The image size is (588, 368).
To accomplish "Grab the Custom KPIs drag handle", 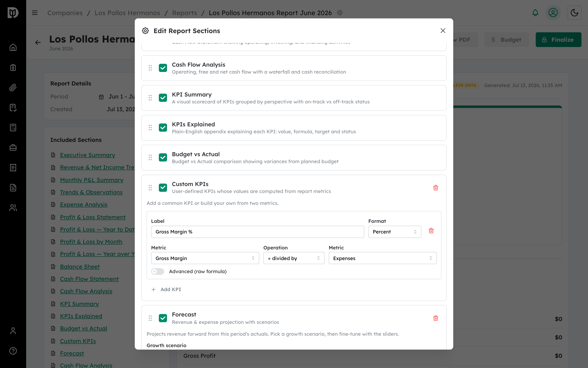I will 150,188.
